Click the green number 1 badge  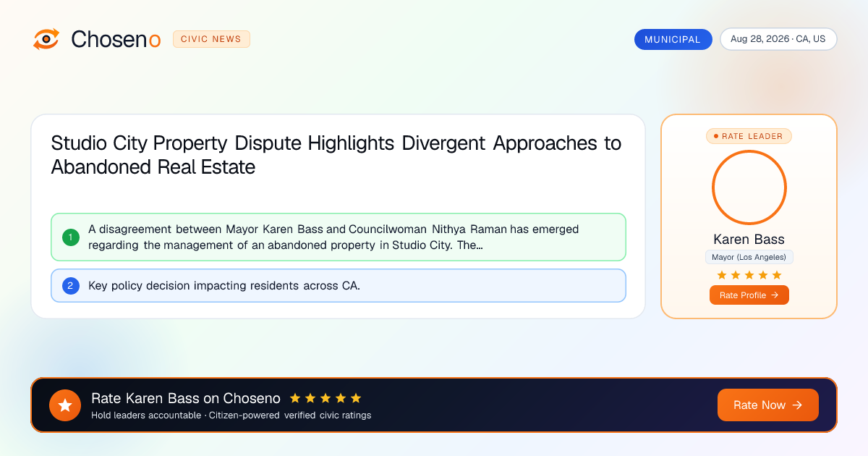(x=71, y=237)
